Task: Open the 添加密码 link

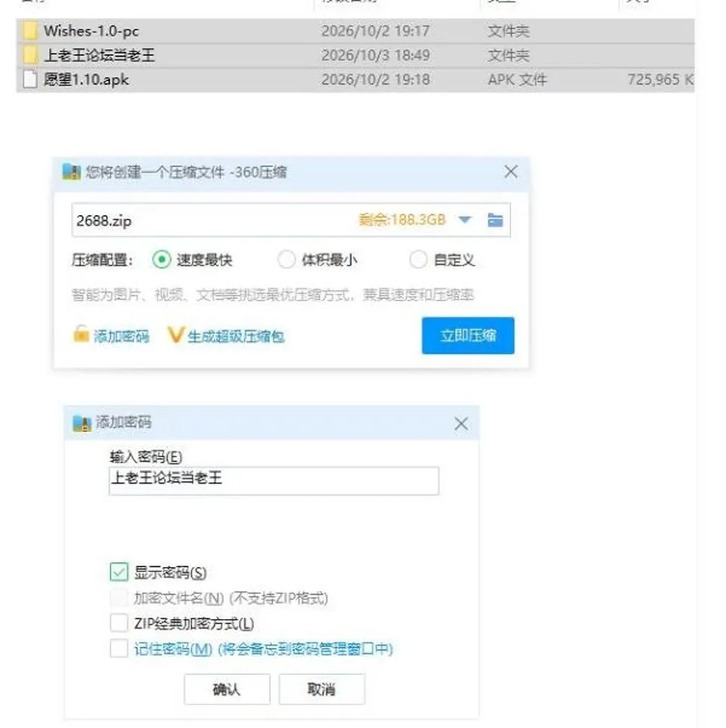Action: (x=121, y=336)
